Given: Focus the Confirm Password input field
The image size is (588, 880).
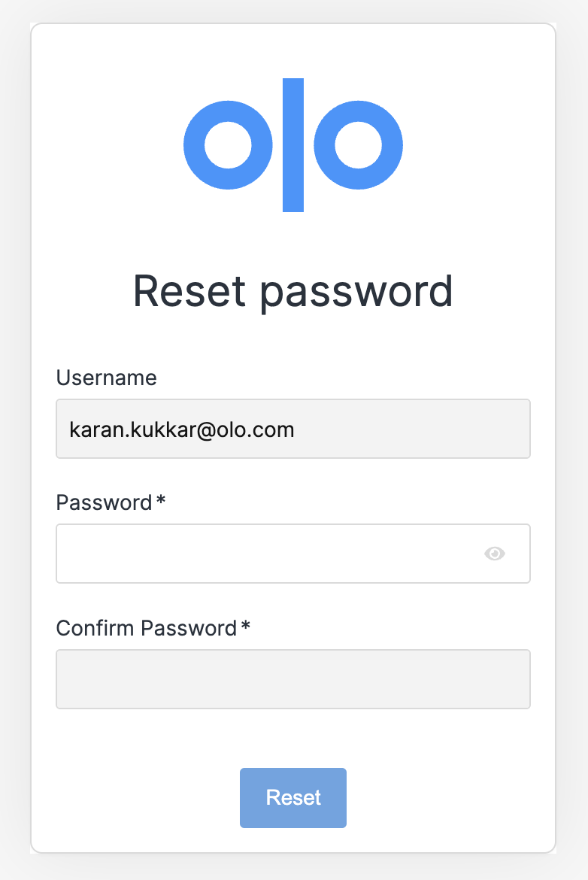Looking at the screenshot, I should tap(293, 679).
